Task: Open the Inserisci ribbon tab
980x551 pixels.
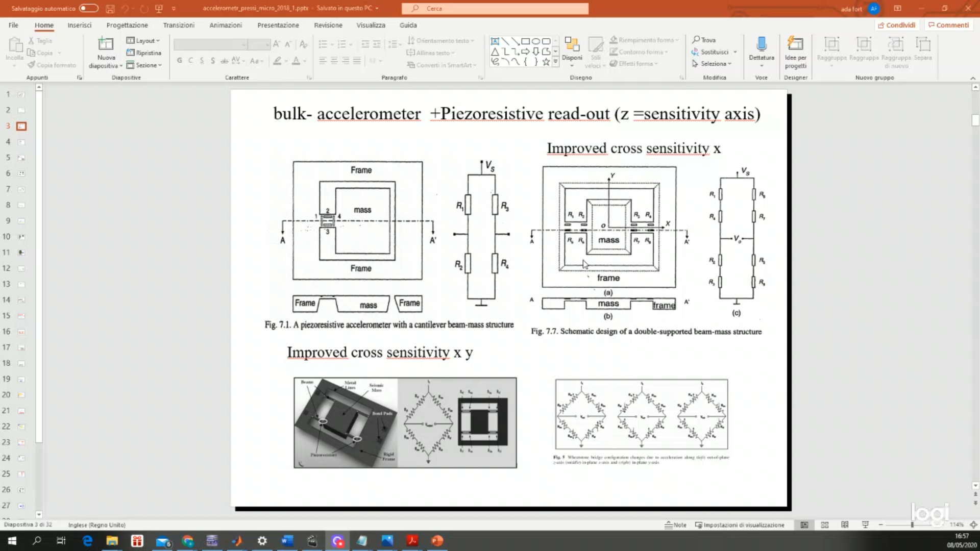Action: (79, 25)
